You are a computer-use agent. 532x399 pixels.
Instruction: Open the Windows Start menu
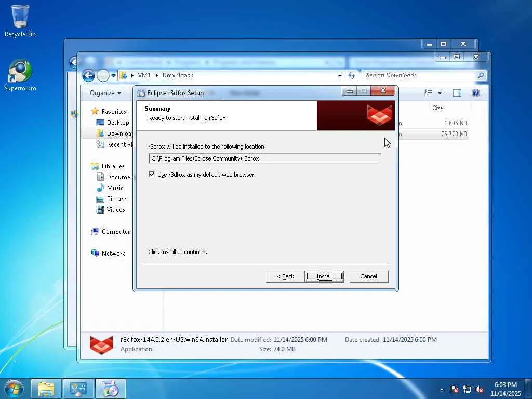click(x=14, y=389)
